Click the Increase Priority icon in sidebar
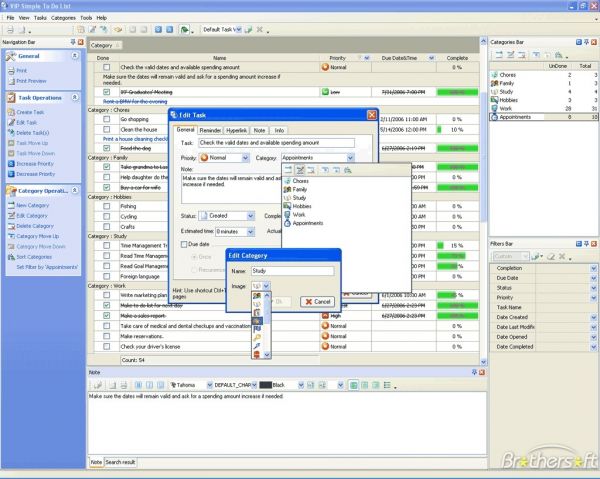The image size is (600, 479). tap(11, 162)
